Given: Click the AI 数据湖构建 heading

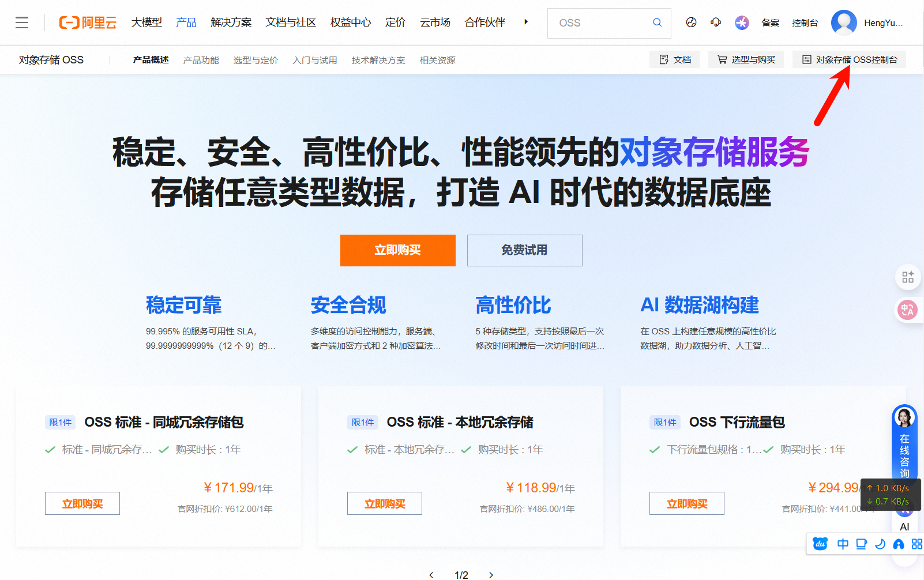Looking at the screenshot, I should 700,305.
